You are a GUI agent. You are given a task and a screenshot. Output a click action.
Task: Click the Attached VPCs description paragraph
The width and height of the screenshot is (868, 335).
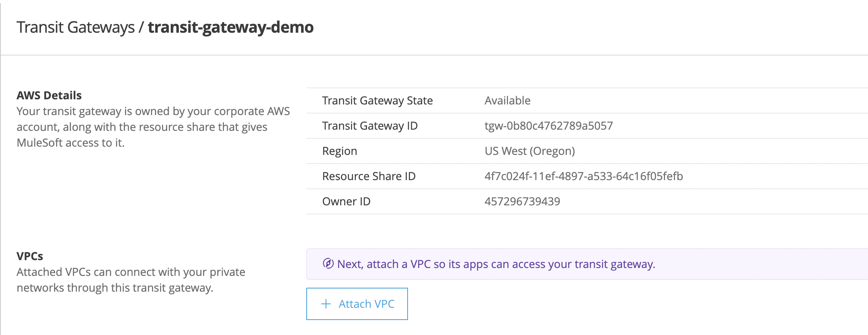tap(130, 280)
